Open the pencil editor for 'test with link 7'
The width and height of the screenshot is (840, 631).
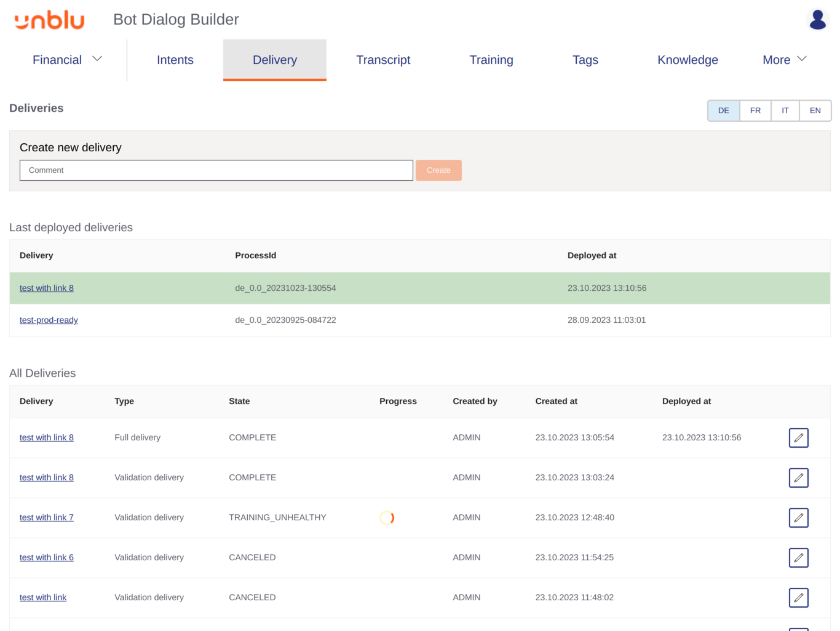coord(798,517)
